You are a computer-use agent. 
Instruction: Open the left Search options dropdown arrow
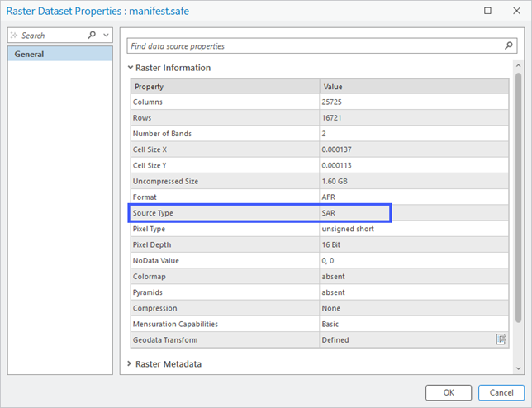point(106,36)
